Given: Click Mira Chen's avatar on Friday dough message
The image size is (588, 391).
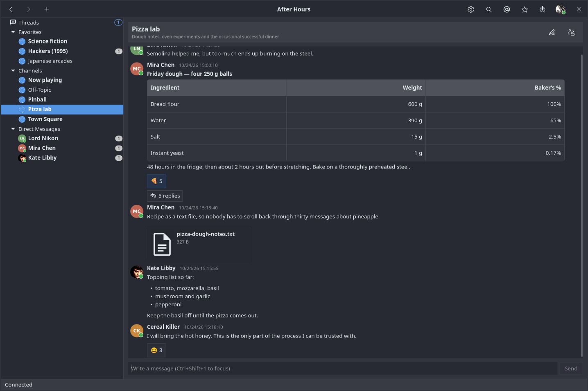Looking at the screenshot, I should pos(137,69).
